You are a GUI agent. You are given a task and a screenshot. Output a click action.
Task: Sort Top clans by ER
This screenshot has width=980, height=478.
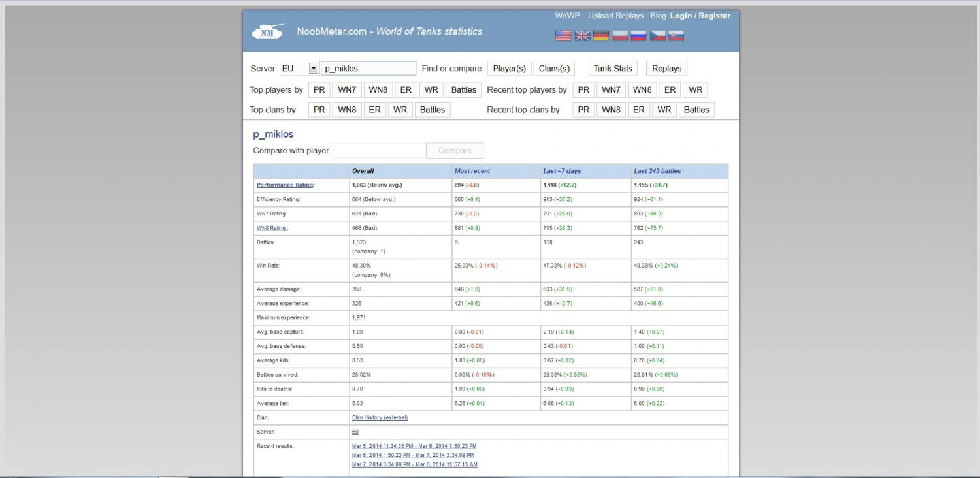pyautogui.click(x=374, y=110)
